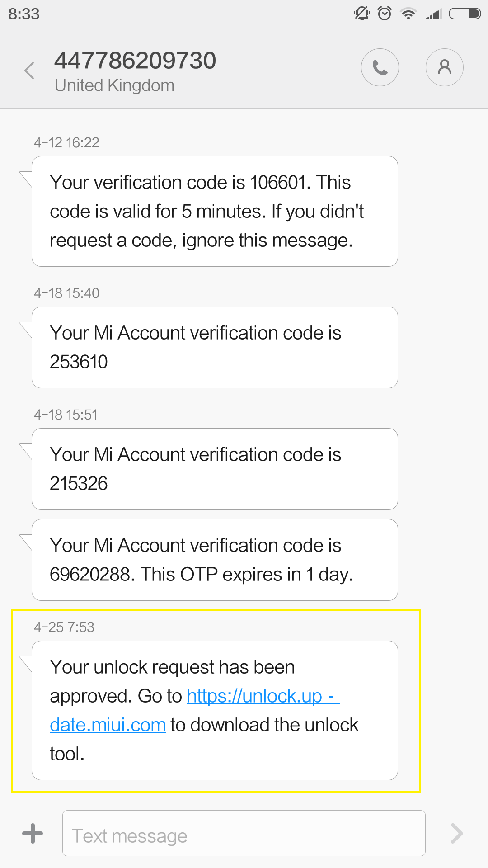Tap the 447786209730 sender number title
This screenshot has width=488, height=868.
click(135, 61)
